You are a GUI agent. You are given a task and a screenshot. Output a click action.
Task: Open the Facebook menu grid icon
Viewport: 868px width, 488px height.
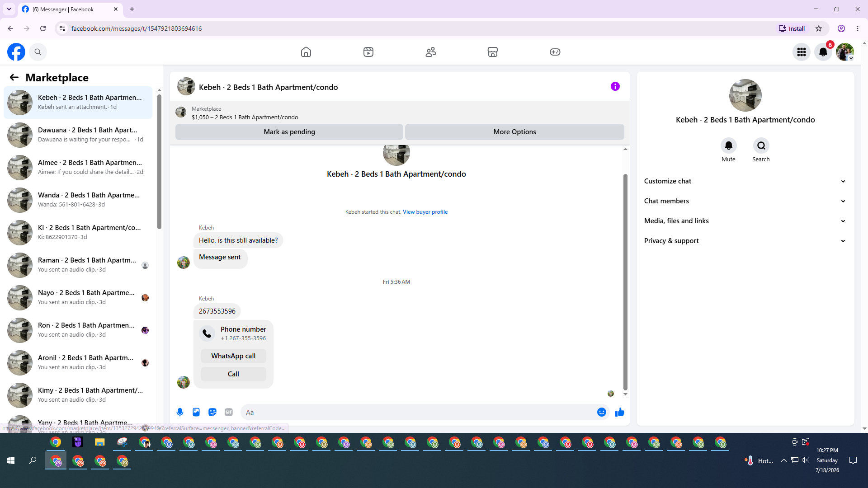click(x=802, y=52)
